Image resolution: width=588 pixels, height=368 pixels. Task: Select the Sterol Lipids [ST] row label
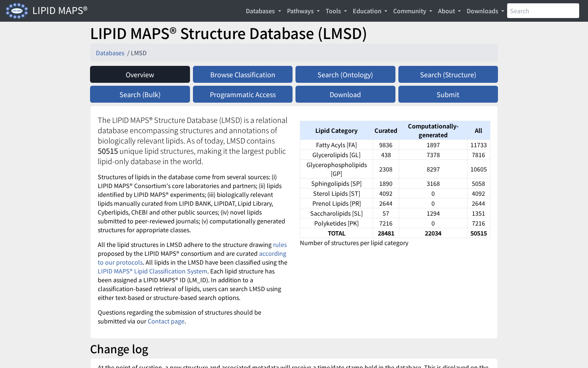click(336, 194)
